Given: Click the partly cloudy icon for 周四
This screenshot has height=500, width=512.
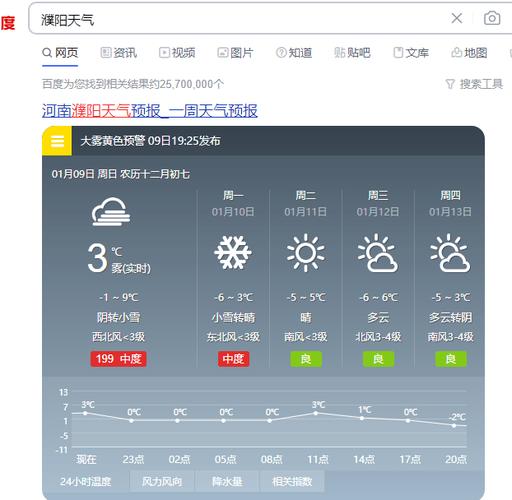Looking at the screenshot, I should [450, 253].
